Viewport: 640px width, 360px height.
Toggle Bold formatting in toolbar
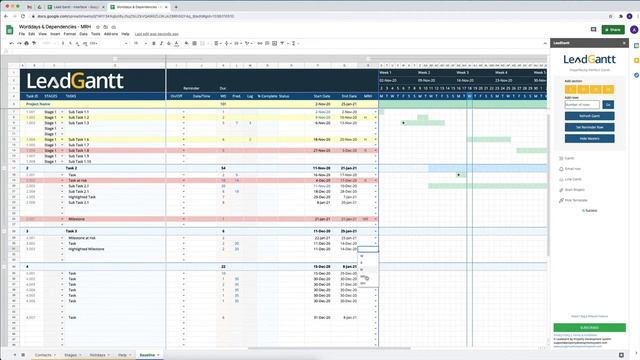154,43
